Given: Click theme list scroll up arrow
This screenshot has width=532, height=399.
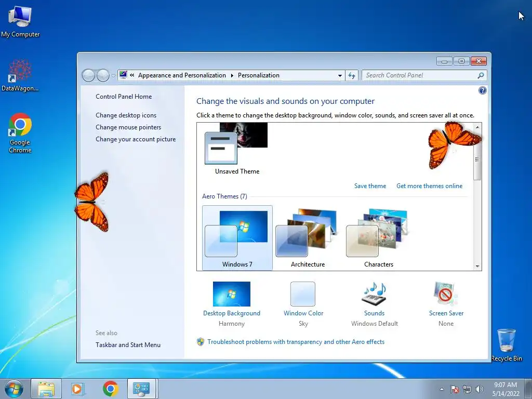Looking at the screenshot, I should 477,127.
